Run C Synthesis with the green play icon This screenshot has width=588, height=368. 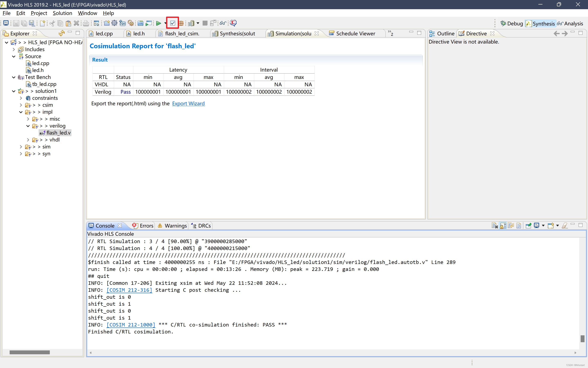click(158, 23)
